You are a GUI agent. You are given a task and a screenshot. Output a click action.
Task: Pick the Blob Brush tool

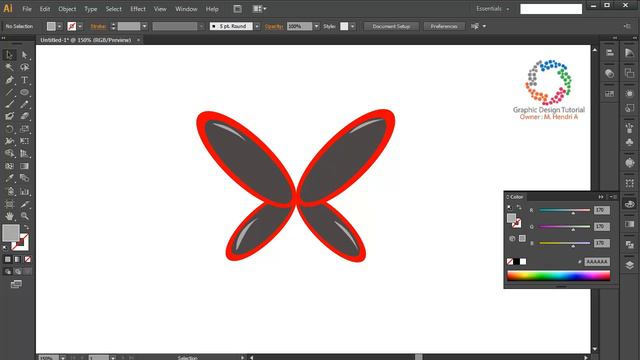[9, 117]
